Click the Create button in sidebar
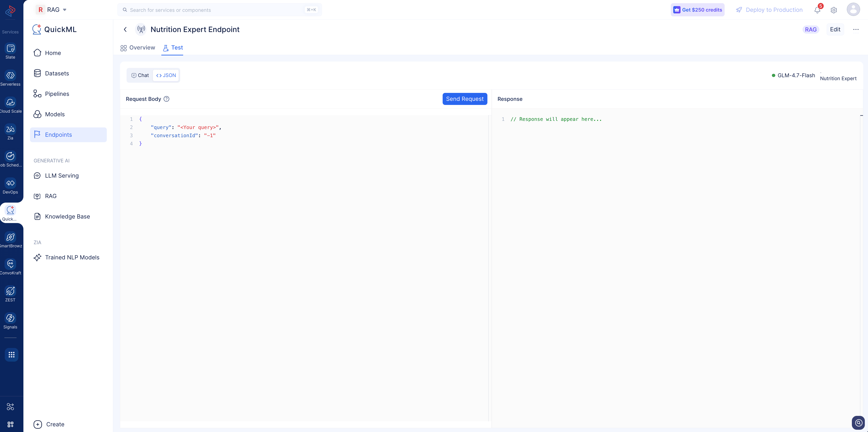The image size is (868, 432). 49,424
